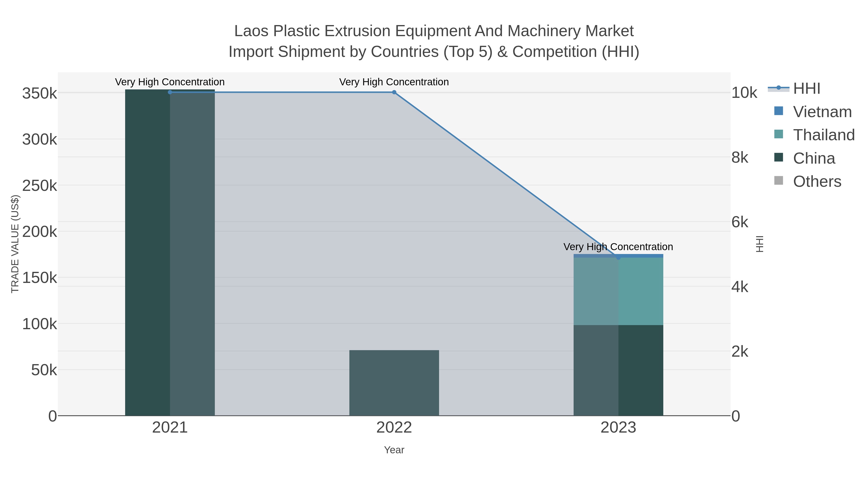The height and width of the screenshot is (488, 868).
Task: Click the 250k y-axis tick label
Action: 40,186
